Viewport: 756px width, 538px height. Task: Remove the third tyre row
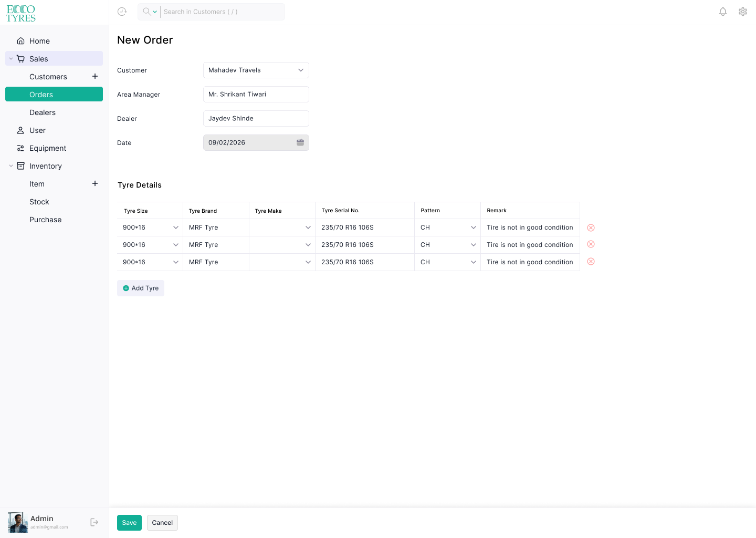[591, 262]
